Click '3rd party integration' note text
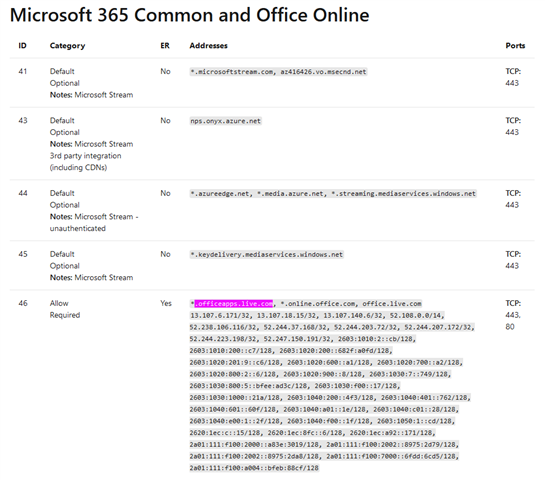 (86, 156)
